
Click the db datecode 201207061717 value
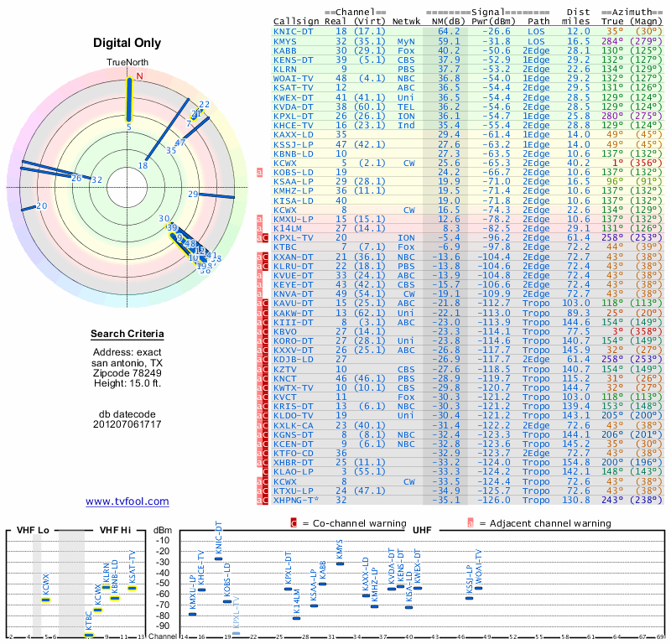click(x=127, y=424)
